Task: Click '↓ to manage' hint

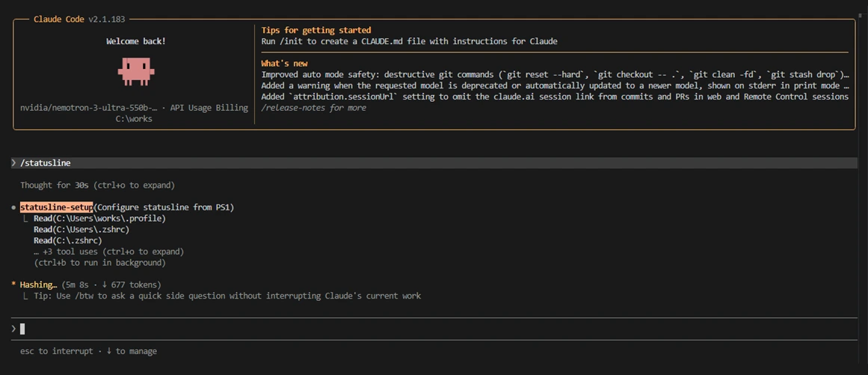Action: 131,351
